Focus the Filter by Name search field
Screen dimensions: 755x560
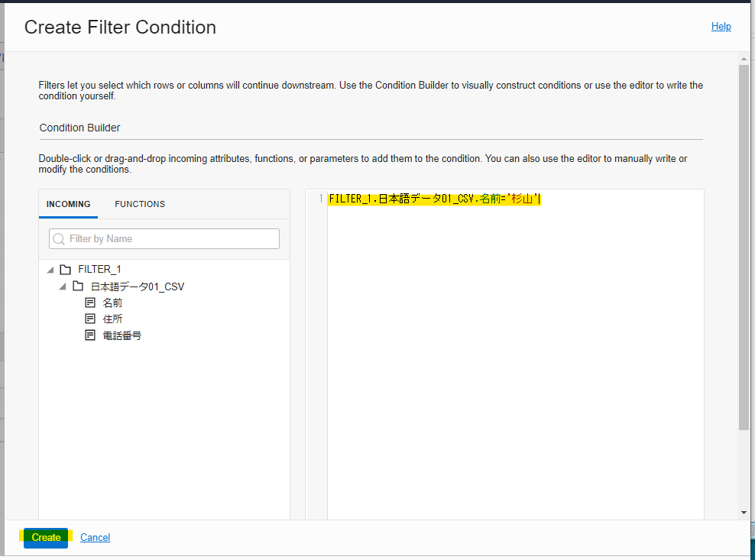click(x=164, y=239)
